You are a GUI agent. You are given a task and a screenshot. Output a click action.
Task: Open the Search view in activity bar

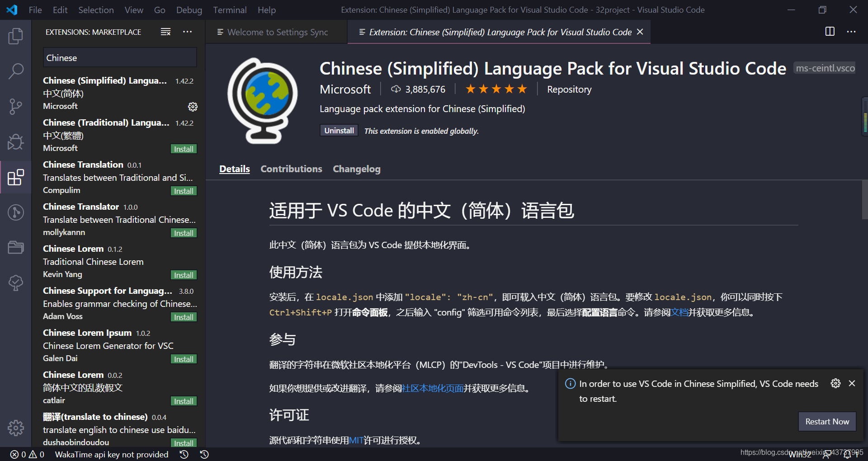(x=15, y=71)
